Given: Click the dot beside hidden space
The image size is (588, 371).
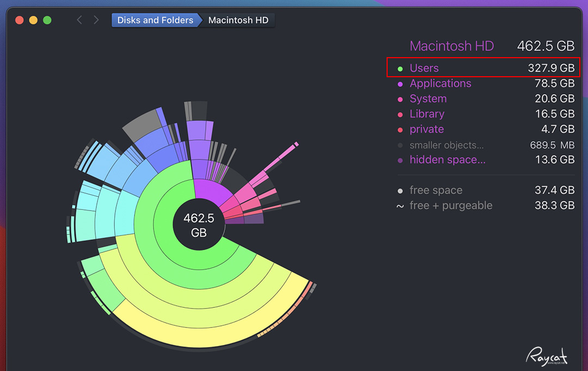Looking at the screenshot, I should pyautogui.click(x=400, y=160).
